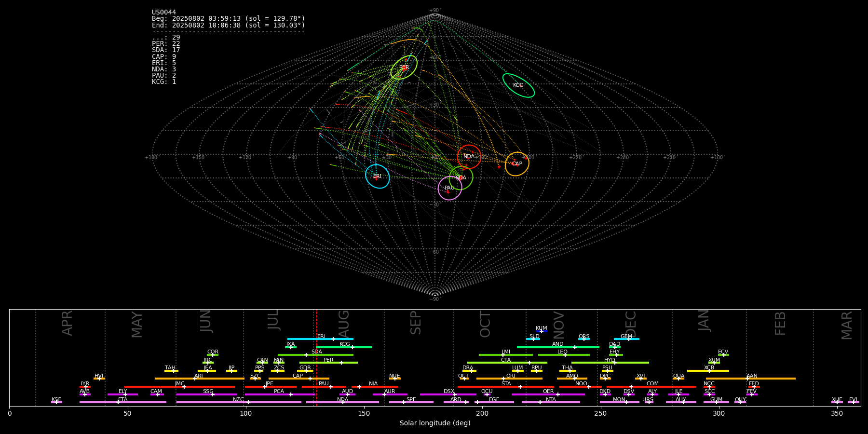Click the DRA shower label in timeline
The height and width of the screenshot is (434, 868).
pos(468,368)
